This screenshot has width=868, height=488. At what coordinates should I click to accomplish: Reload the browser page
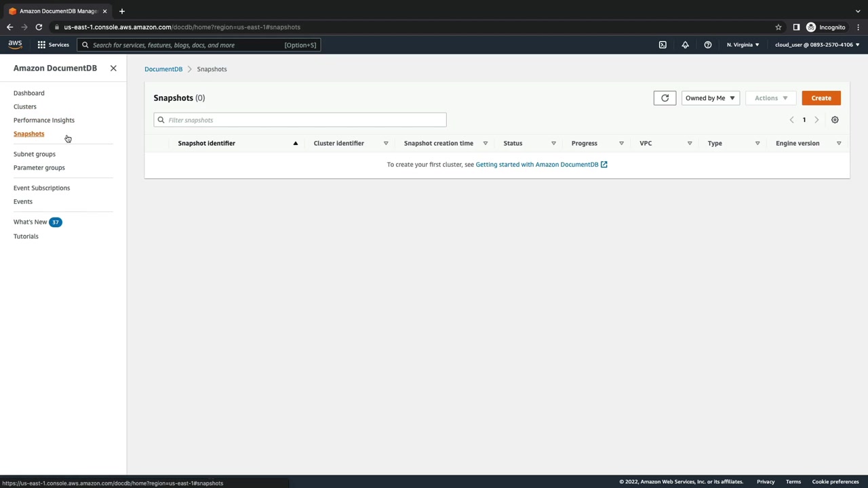(x=39, y=27)
